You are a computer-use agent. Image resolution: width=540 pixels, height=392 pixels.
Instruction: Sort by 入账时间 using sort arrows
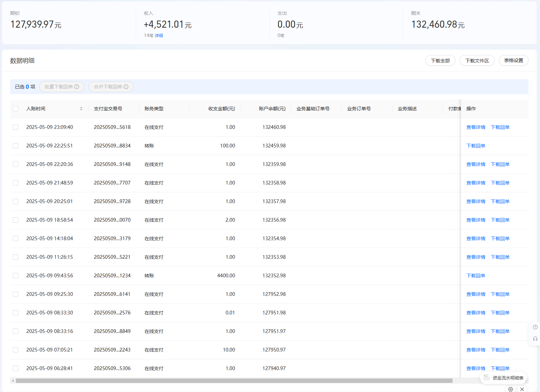[x=81, y=109]
